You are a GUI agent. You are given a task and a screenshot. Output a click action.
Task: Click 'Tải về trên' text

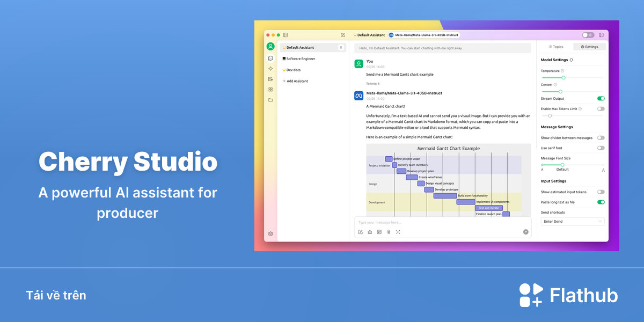pos(56,295)
